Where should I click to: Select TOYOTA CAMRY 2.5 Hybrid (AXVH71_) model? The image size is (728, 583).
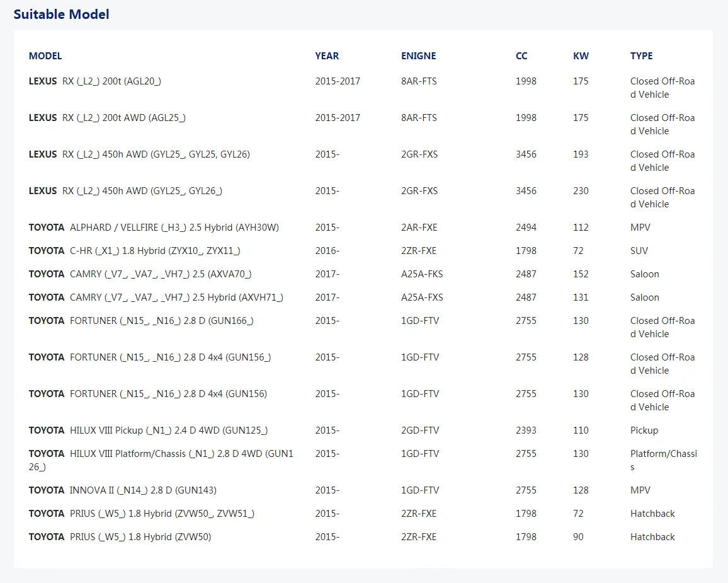point(156,297)
